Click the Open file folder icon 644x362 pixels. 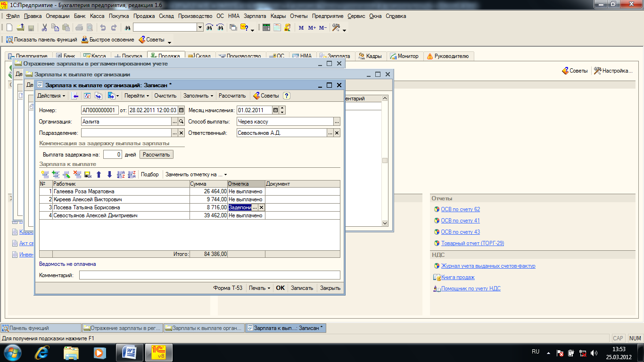tap(20, 28)
